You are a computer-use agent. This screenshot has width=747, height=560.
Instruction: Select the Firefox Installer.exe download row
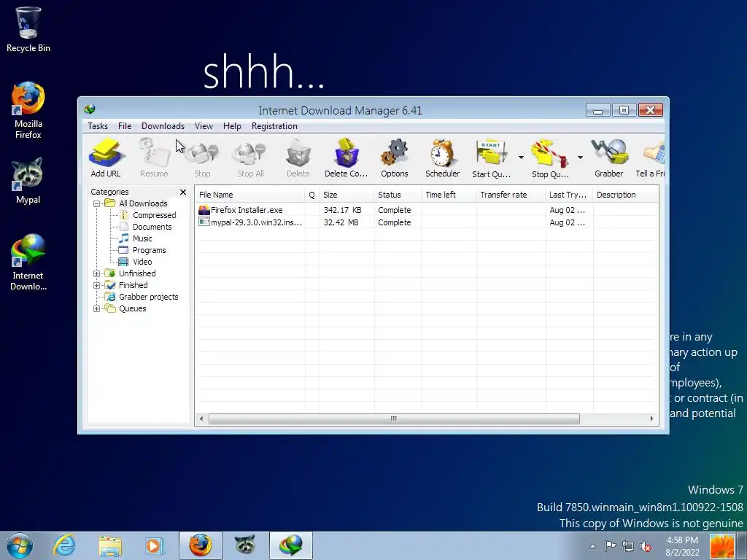tap(426, 210)
